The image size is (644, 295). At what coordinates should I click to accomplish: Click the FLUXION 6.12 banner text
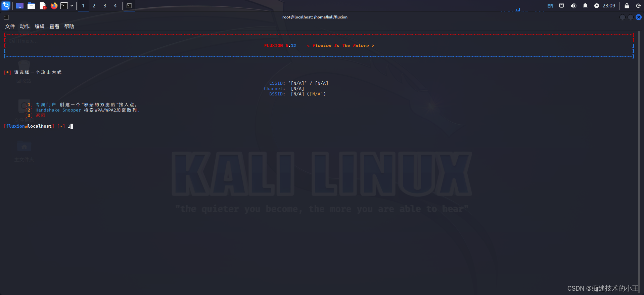click(x=280, y=46)
